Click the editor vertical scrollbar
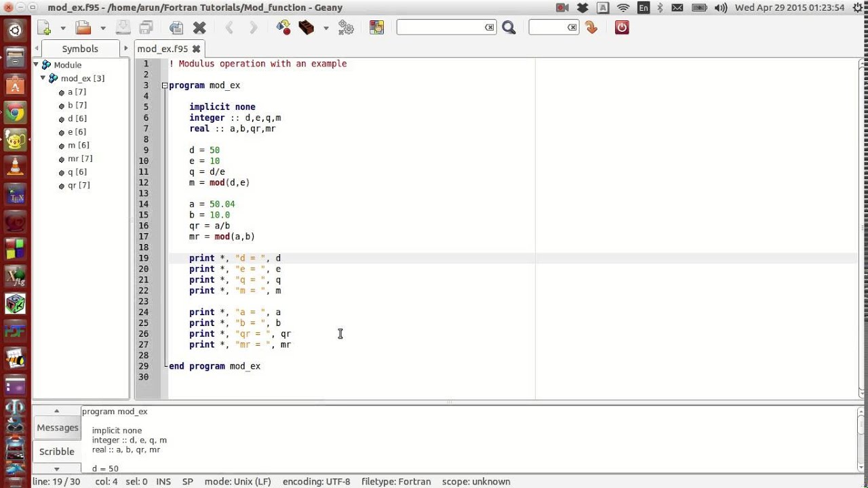Screen dimensions: 868x488 862,228
